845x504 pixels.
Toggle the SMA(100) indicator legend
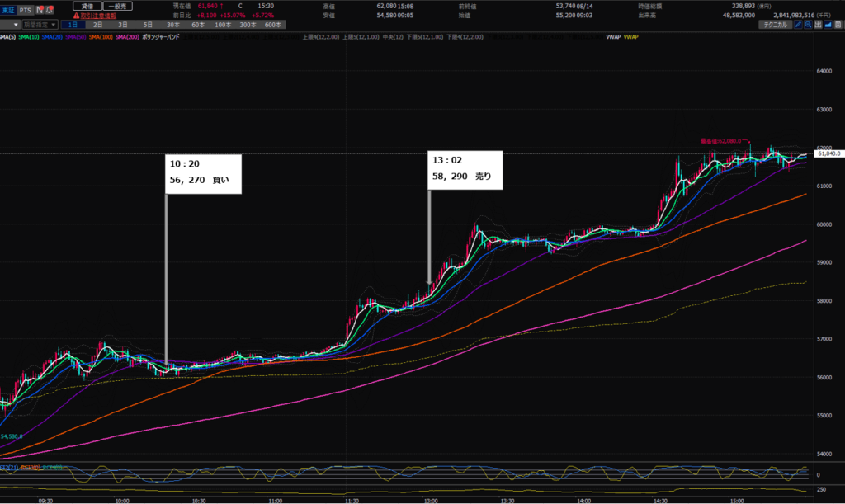(x=101, y=37)
